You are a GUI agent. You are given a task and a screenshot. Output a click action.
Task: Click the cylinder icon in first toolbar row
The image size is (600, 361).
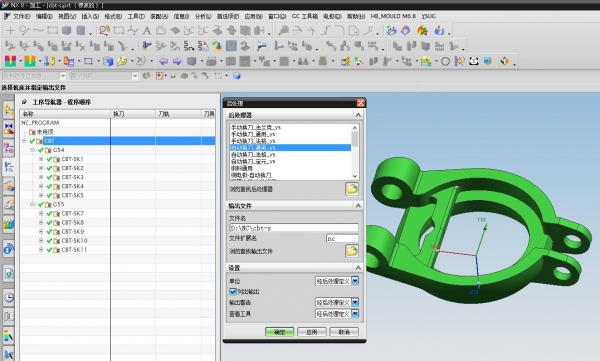click(81, 30)
